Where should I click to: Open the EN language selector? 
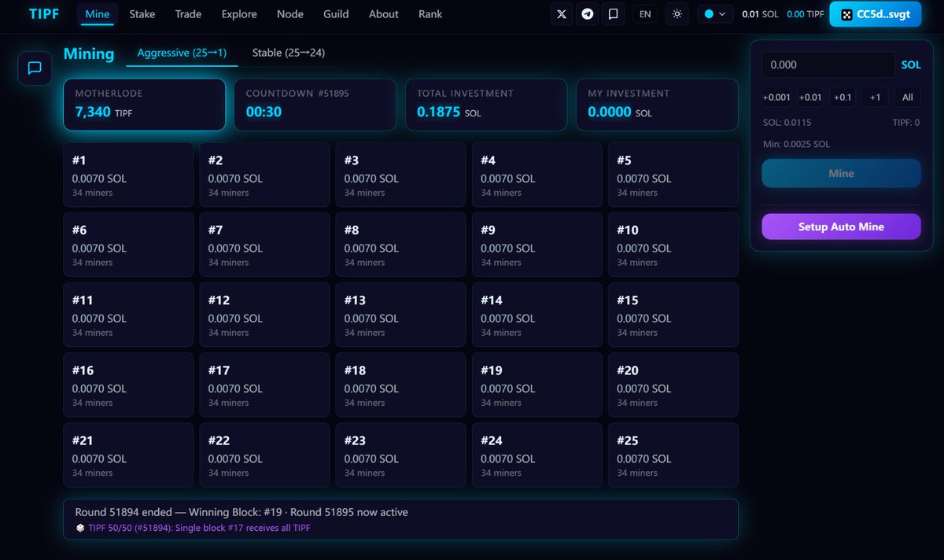pos(645,14)
